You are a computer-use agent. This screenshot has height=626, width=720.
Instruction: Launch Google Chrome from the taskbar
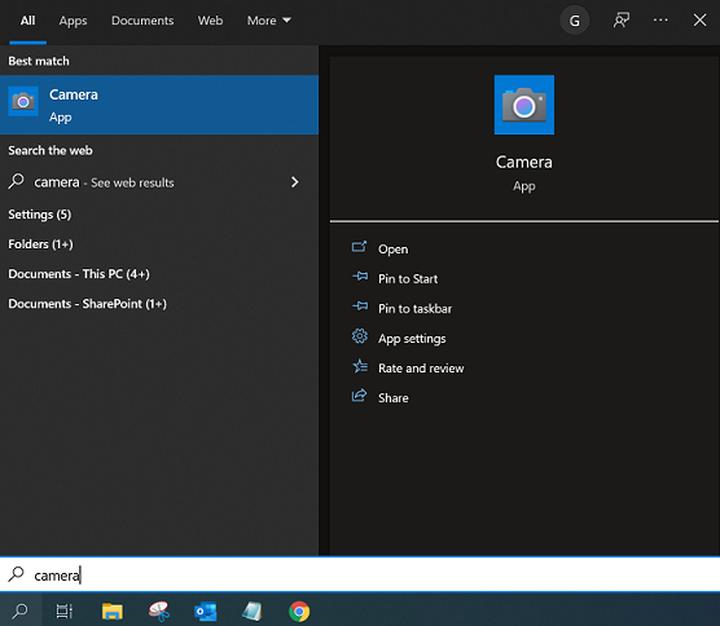[x=298, y=611]
